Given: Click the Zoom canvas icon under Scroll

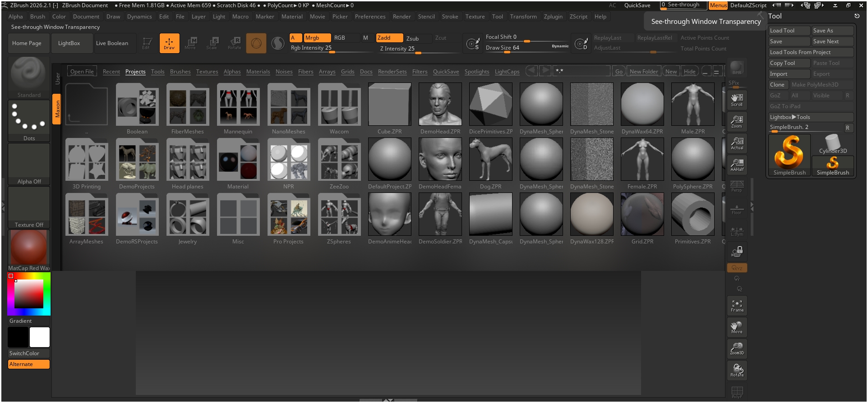Looking at the screenshot, I should (x=737, y=122).
